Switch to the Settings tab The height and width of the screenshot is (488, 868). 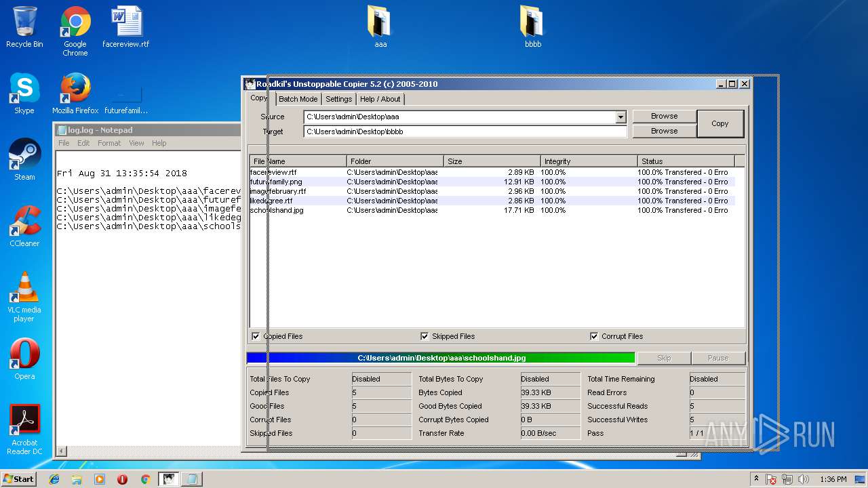click(x=338, y=99)
